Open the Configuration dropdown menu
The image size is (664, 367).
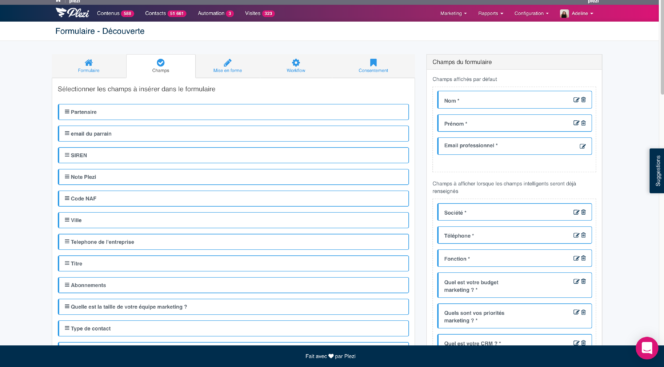click(x=531, y=14)
